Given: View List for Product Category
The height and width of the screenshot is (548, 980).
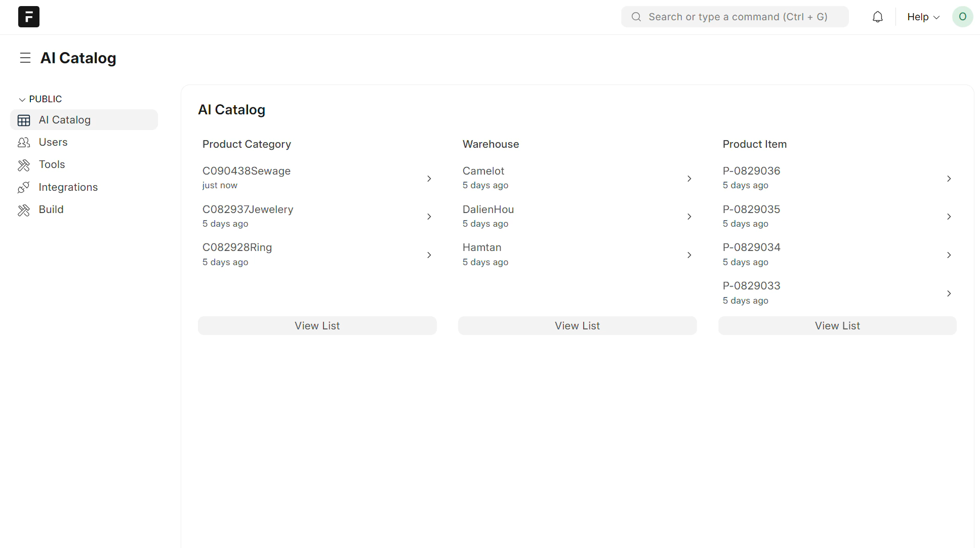Looking at the screenshot, I should [317, 326].
